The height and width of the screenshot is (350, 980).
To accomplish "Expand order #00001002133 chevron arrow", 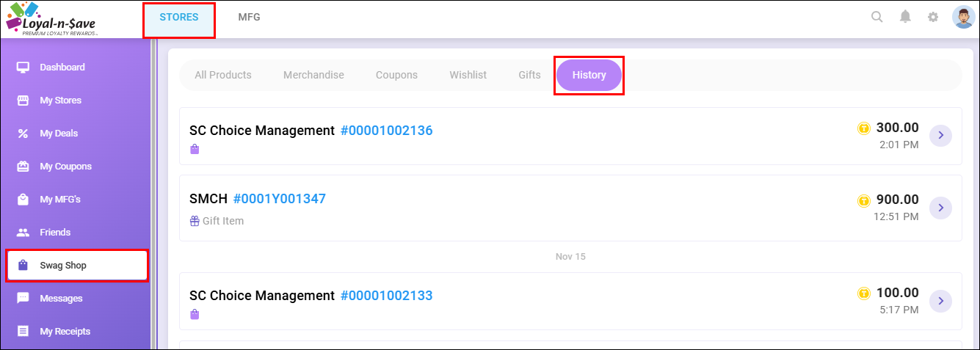I will click(940, 301).
